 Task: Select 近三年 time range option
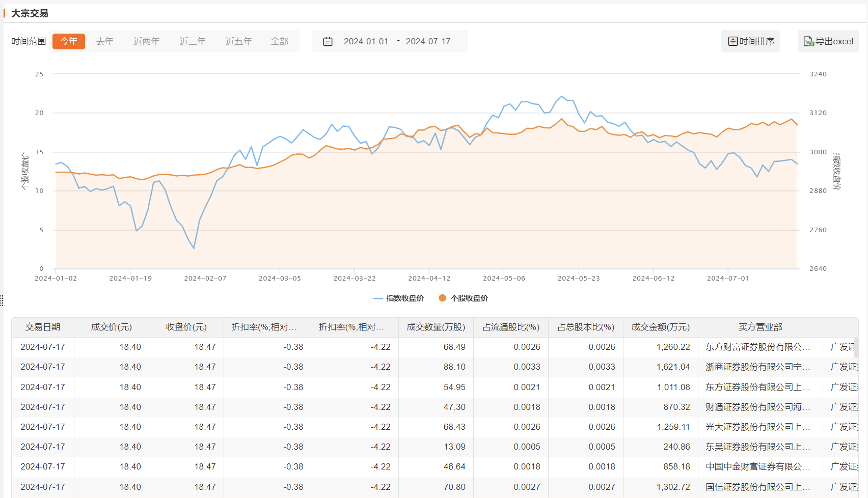[x=193, y=42]
